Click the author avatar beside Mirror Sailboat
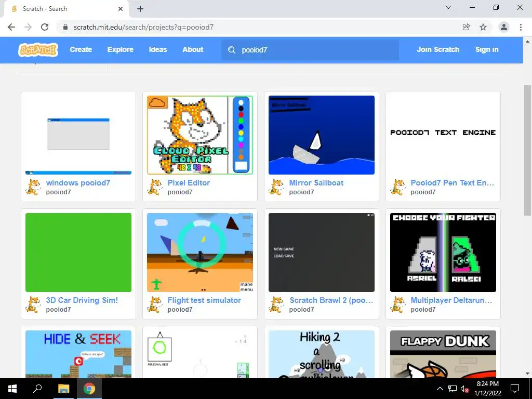 pyautogui.click(x=276, y=187)
